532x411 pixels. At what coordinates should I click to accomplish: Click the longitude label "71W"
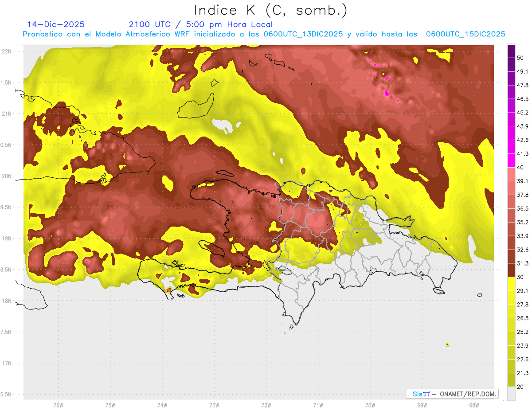coord(318,405)
